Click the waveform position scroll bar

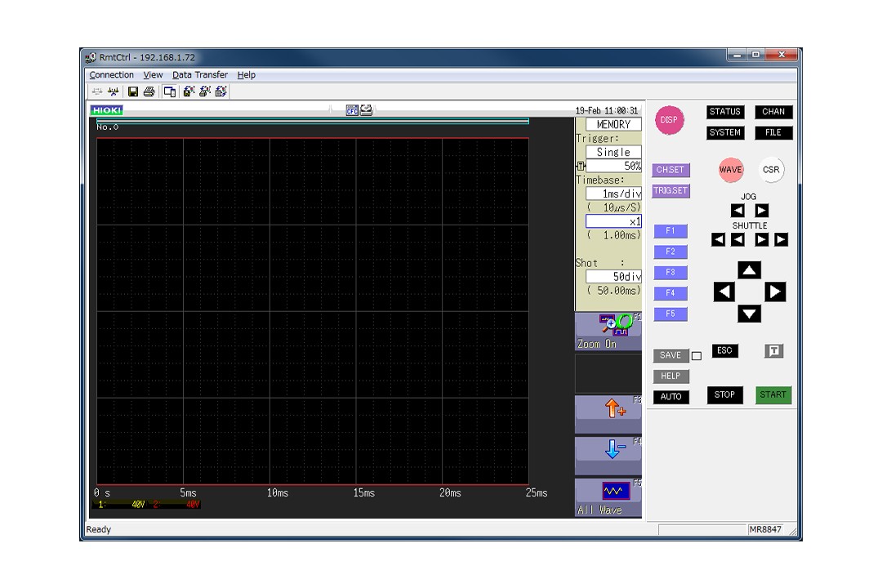coord(313,120)
